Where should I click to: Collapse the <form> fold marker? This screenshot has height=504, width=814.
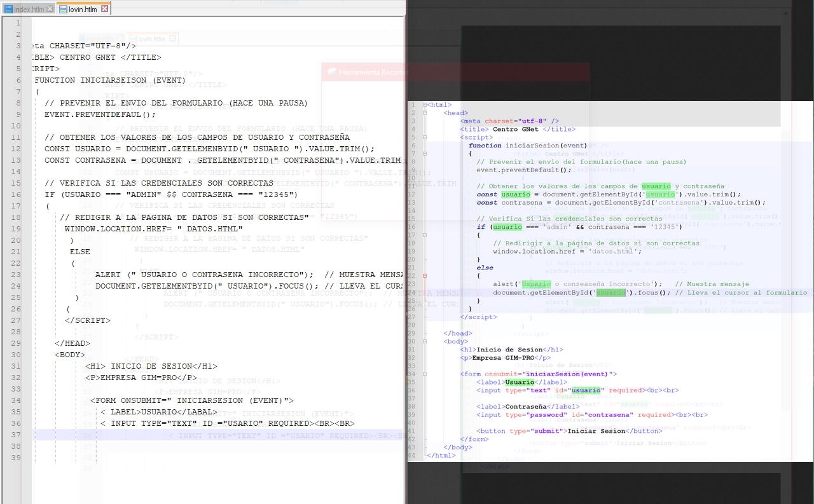[424, 374]
